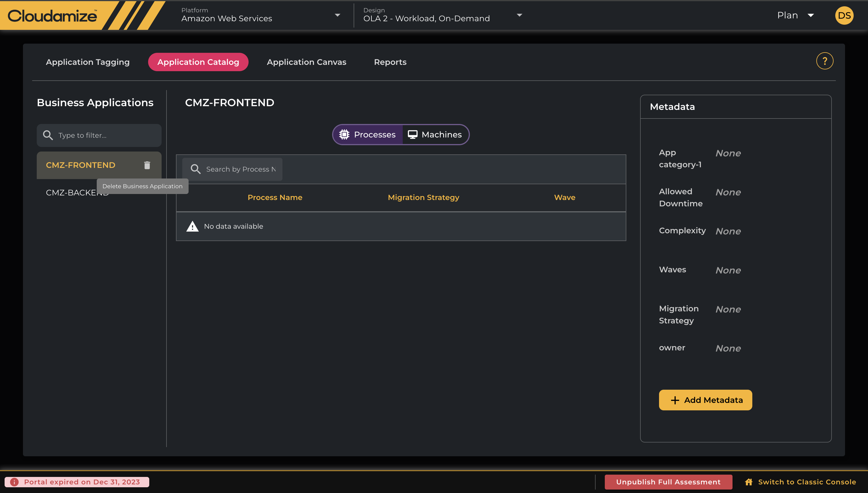Open the Reports tab
The height and width of the screenshot is (493, 868).
click(x=390, y=62)
